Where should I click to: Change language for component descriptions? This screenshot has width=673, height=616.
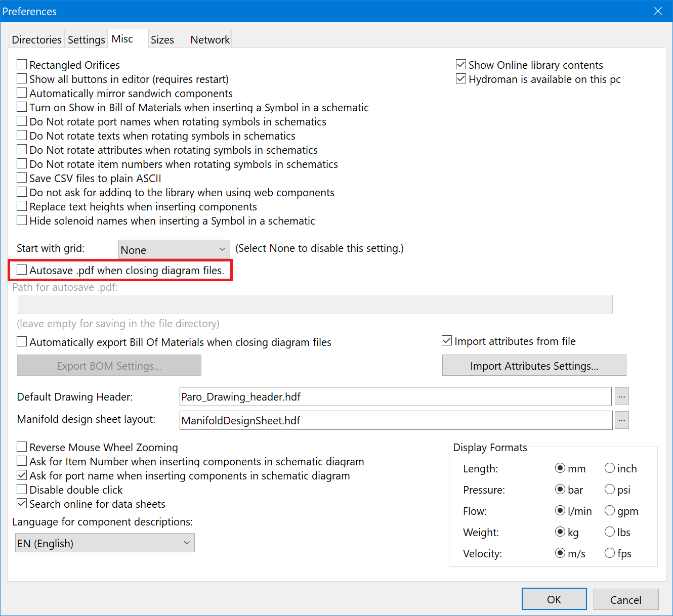(x=104, y=542)
